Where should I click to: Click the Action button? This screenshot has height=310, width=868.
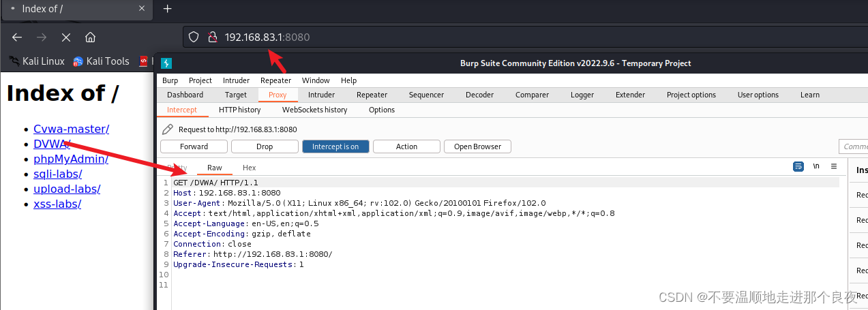(406, 146)
